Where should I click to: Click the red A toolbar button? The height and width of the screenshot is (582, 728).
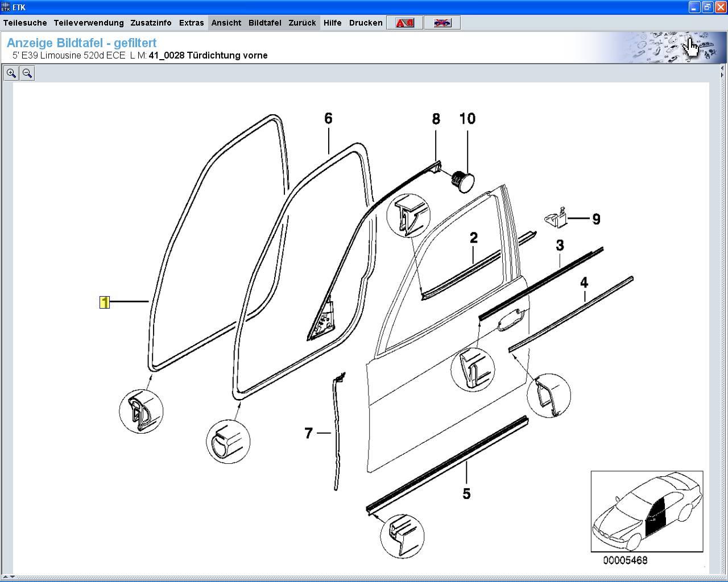(404, 23)
